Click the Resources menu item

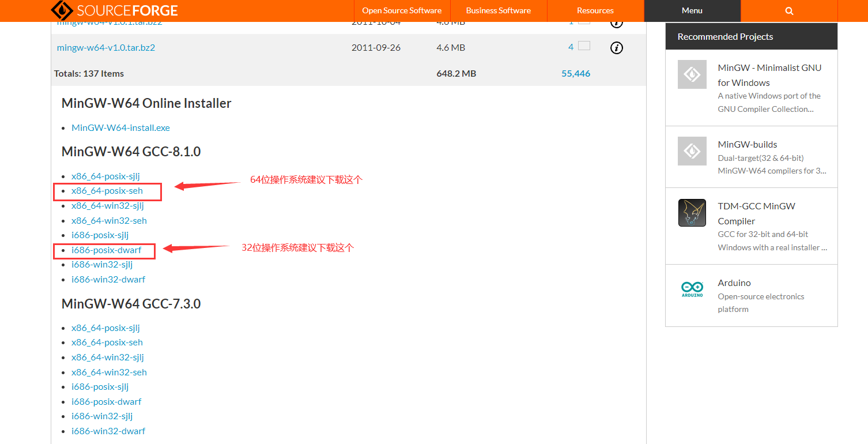[595, 10]
